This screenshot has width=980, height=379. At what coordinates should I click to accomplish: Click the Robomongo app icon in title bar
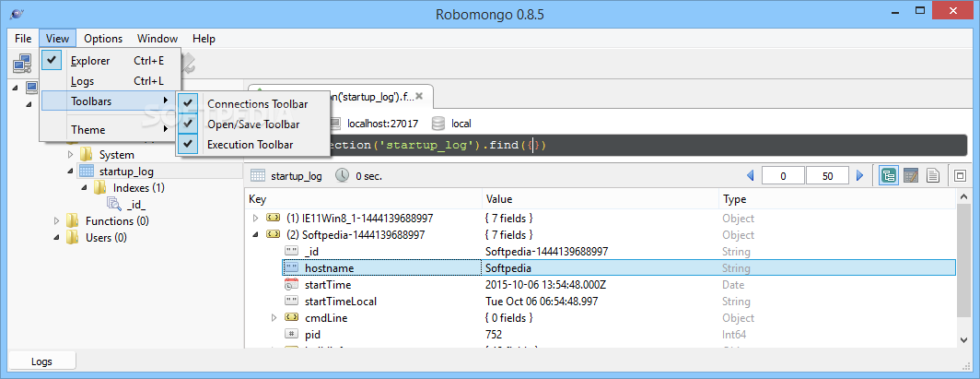[x=17, y=13]
